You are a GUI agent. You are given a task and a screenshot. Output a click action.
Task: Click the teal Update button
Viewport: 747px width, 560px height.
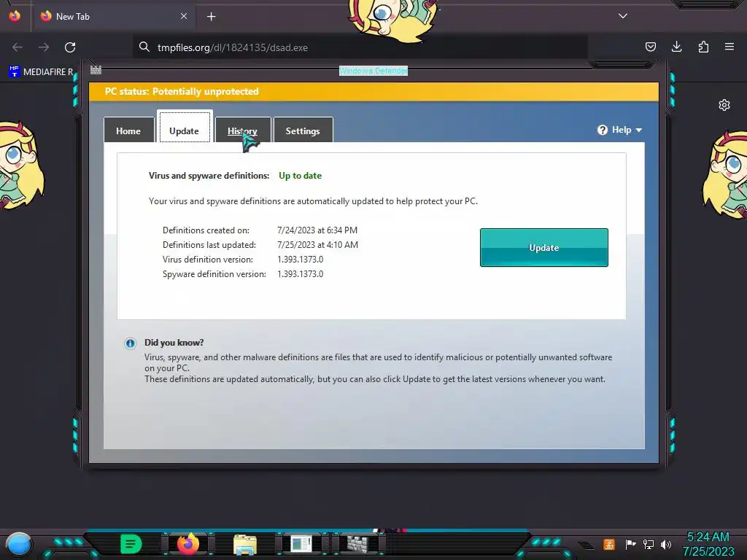click(x=544, y=248)
